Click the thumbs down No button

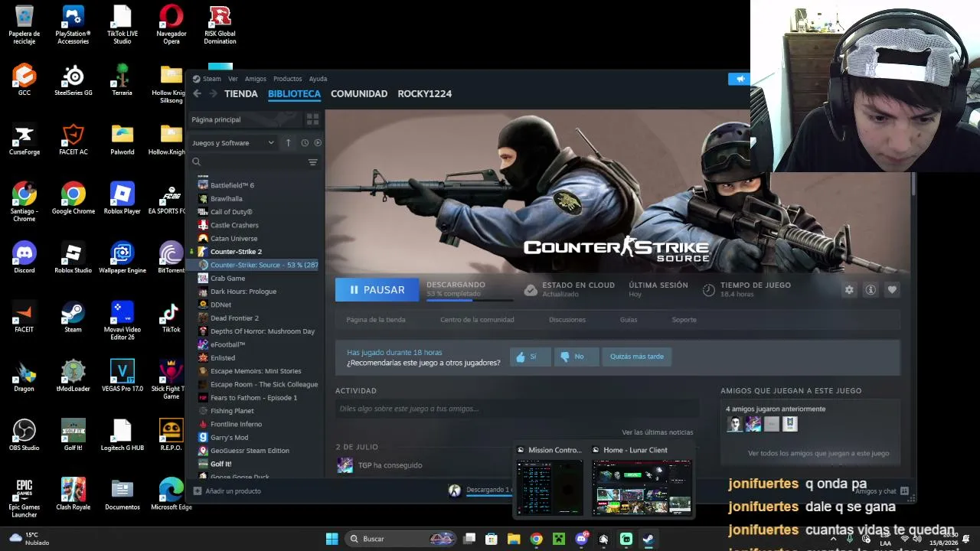[576, 357]
